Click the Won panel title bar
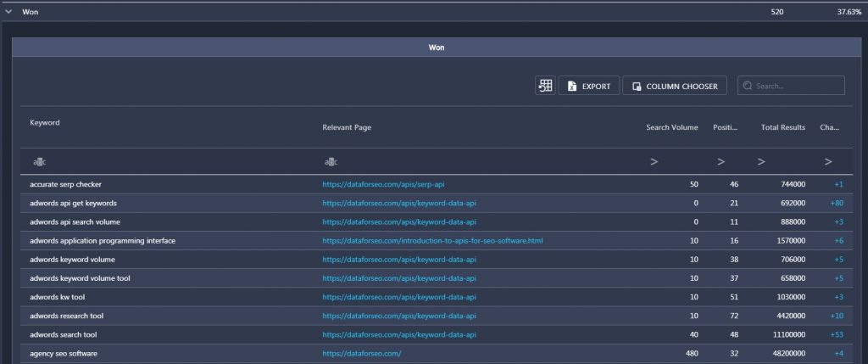 [x=436, y=48]
